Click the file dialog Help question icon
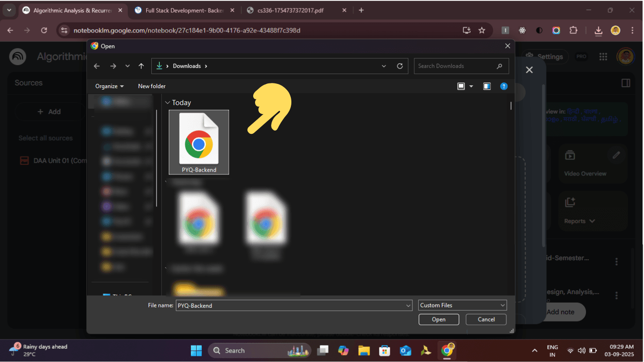This screenshot has height=362, width=644. click(504, 86)
